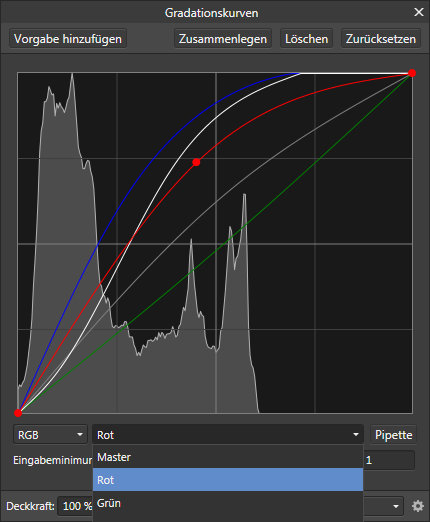This screenshot has height=522, width=430.
Task: Select the bottom-left curve endpoint node
Action: [x=18, y=413]
